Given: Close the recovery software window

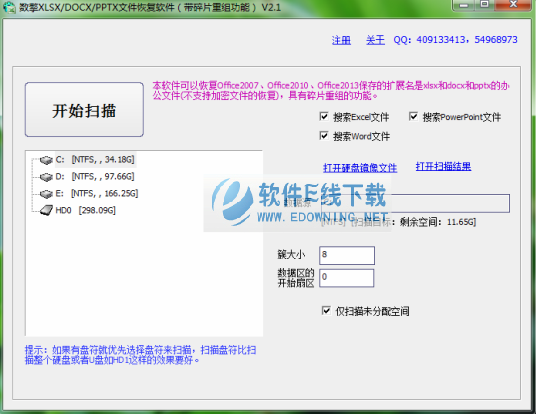Looking at the screenshot, I should pyautogui.click(x=513, y=5).
